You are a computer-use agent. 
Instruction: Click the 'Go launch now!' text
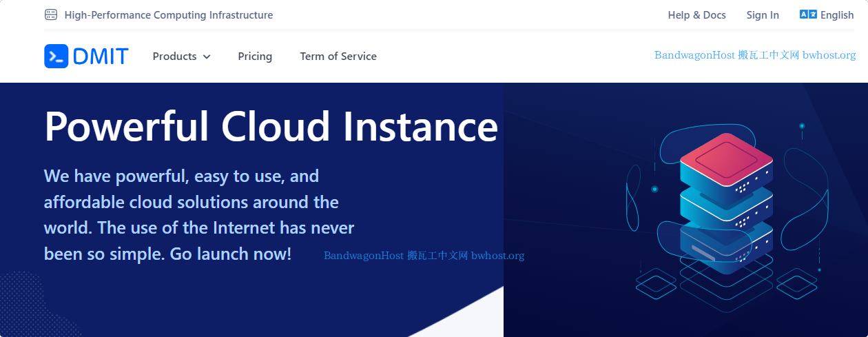[231, 254]
